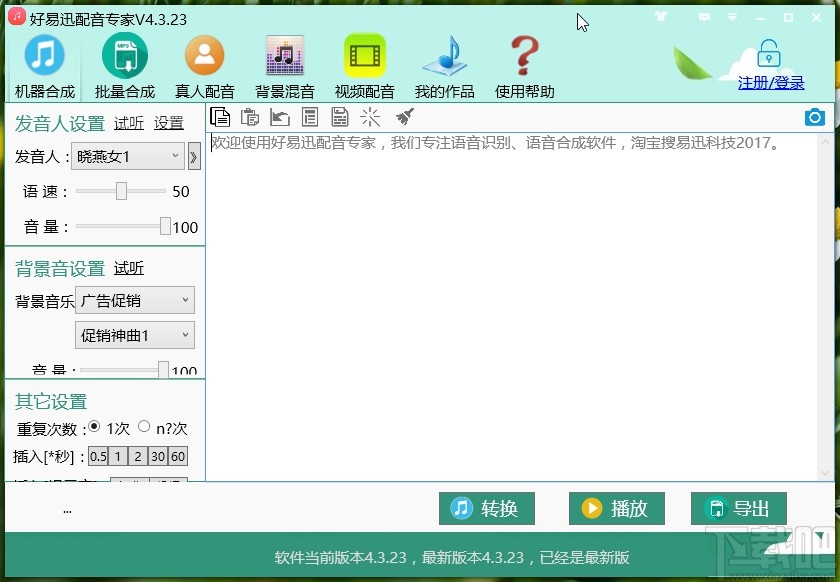840x582 pixels.
Task: Open the 广告促销 background music dropdown
Action: pos(134,300)
